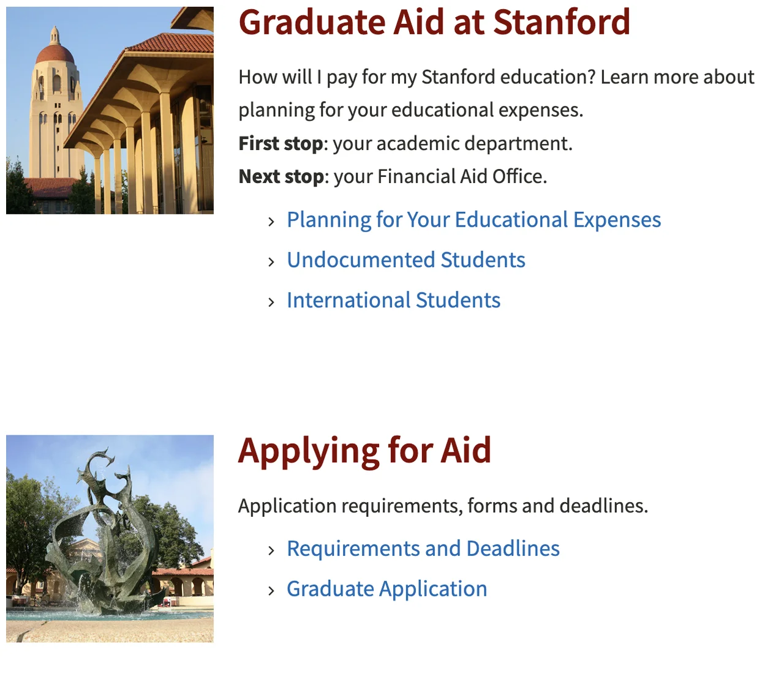The image size is (784, 698).
Task: Click the chevron before Requirements and Deadlines
Action: [x=271, y=550]
